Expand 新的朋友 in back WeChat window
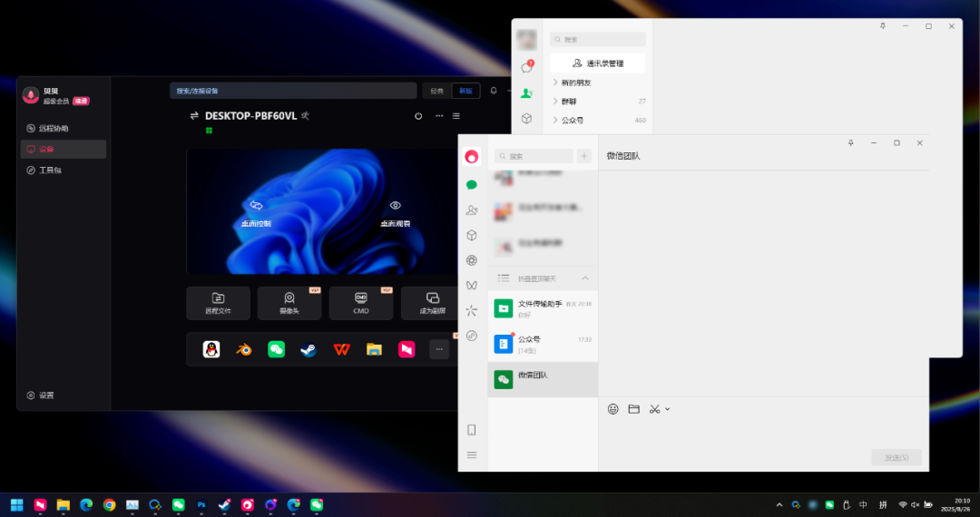Screen dimensions: 980x517 pyautogui.click(x=598, y=83)
